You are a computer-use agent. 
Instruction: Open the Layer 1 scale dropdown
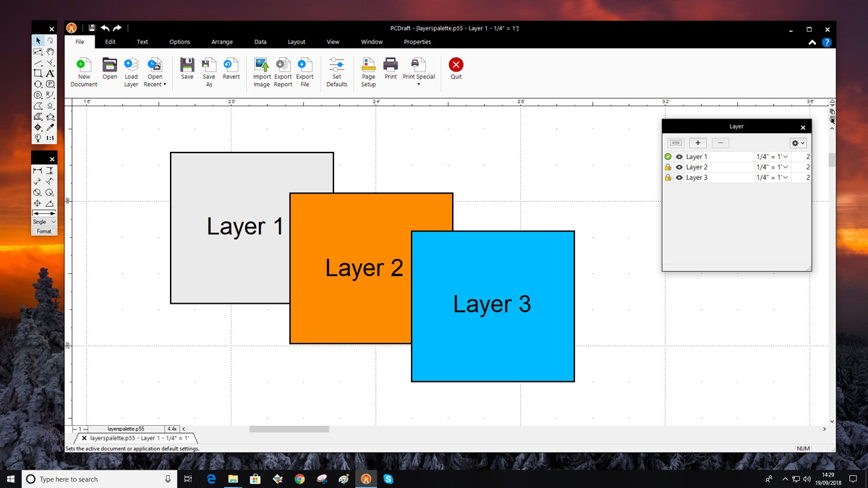click(784, 157)
